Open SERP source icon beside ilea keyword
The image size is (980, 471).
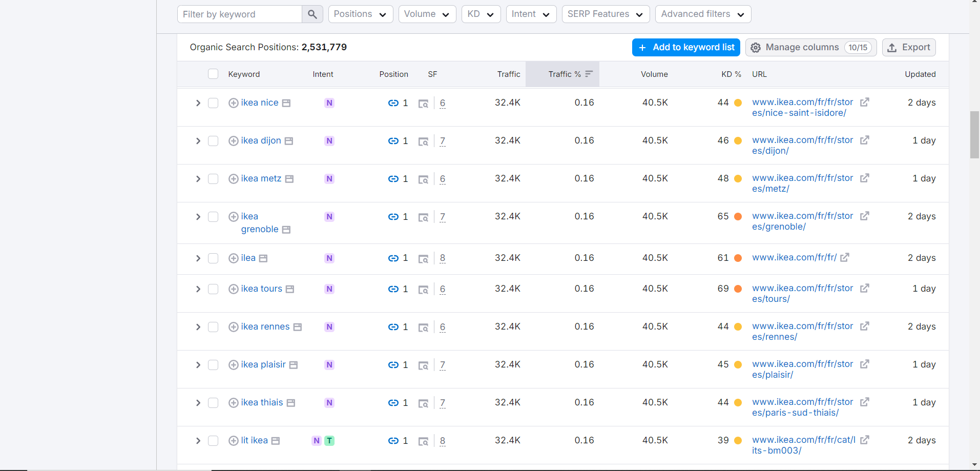[263, 258]
